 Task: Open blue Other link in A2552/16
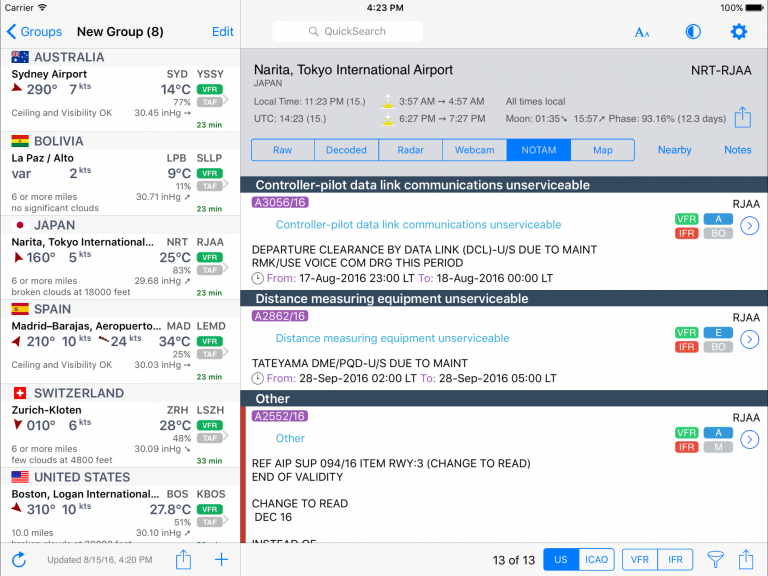tap(290, 438)
